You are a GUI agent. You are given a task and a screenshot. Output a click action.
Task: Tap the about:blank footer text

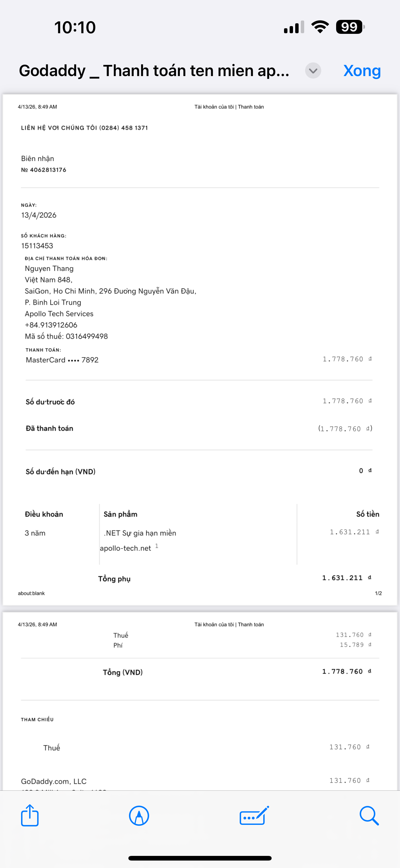31,593
